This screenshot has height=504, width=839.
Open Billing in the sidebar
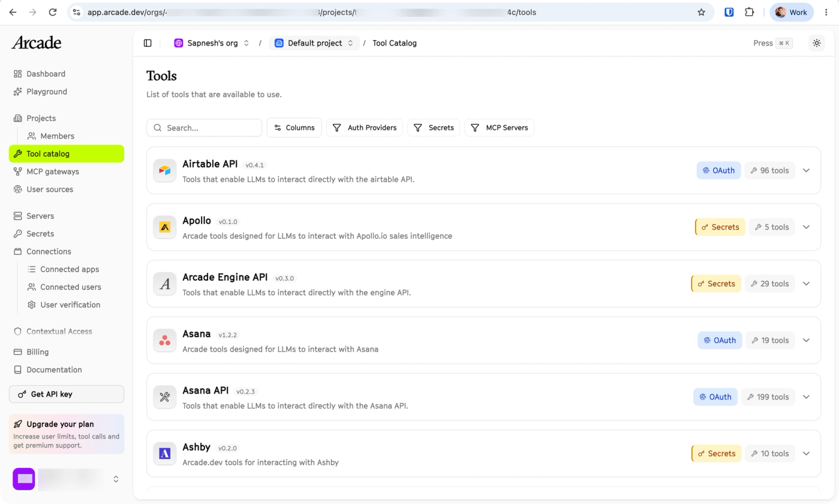pos(66,352)
